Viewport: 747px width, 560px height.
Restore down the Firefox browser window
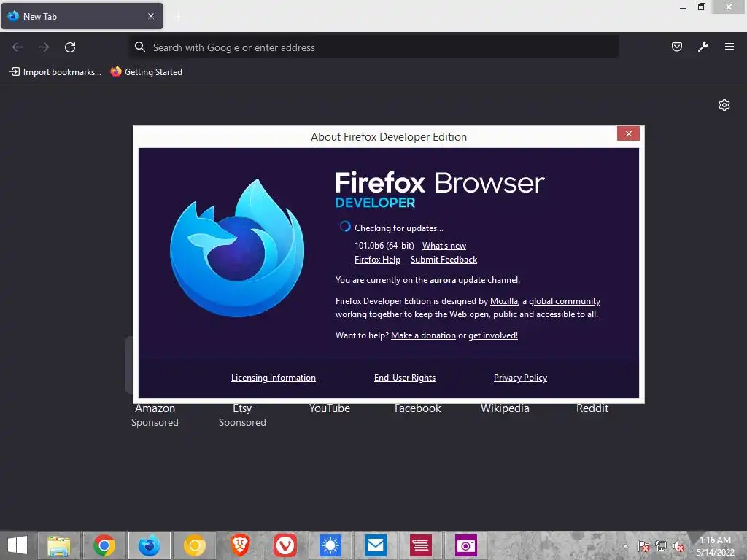point(702,7)
